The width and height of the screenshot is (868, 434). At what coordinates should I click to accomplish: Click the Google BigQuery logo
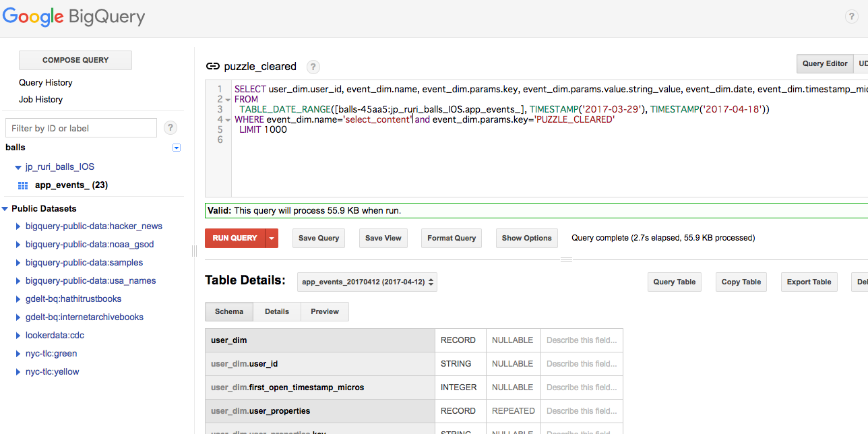coord(73,17)
